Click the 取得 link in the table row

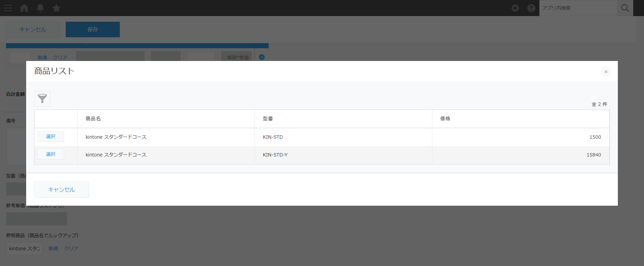point(42,58)
